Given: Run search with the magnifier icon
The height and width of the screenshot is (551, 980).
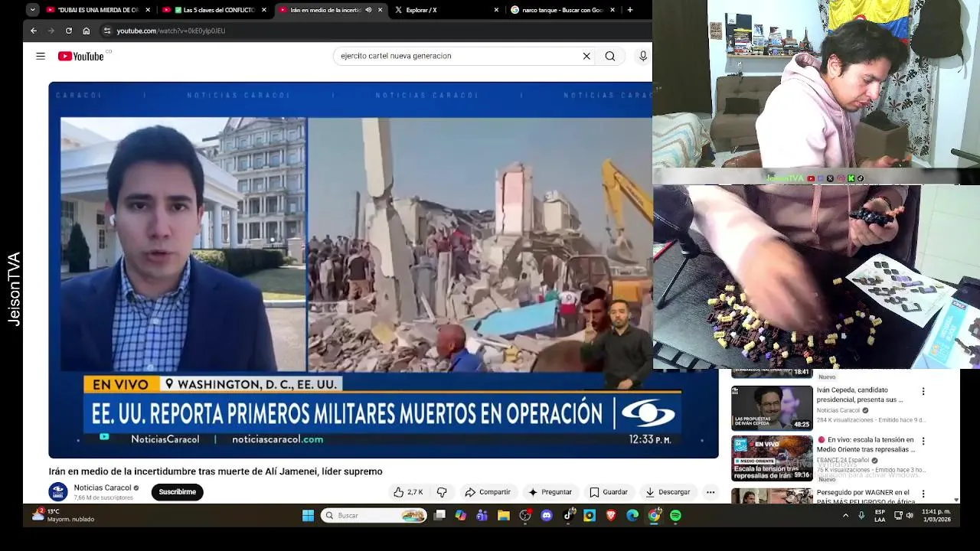Looking at the screenshot, I should (610, 56).
